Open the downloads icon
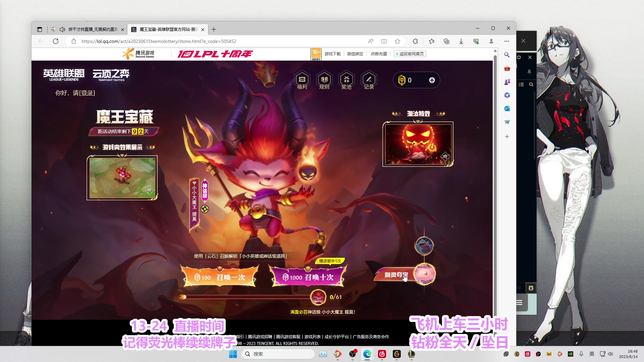This screenshot has width=644, height=362. pos(461,41)
